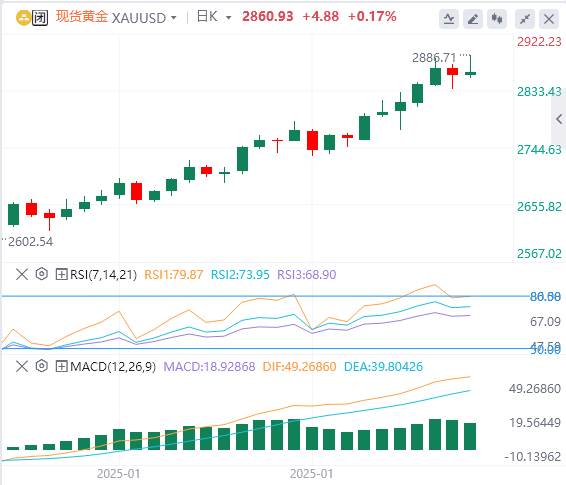Click the gold coin icon next to 现货黄金
The width and height of the screenshot is (566, 485).
(23, 18)
